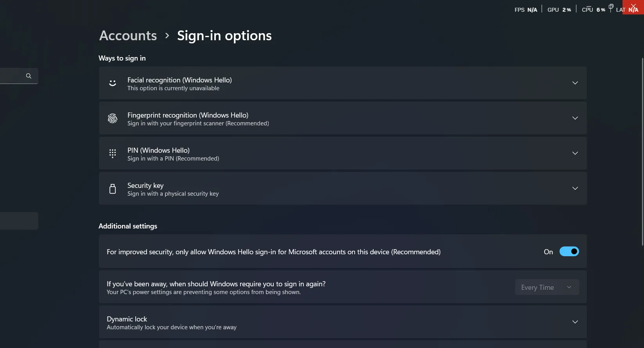
Task: Click the pin icon in the performance overlay
Action: click(611, 7)
